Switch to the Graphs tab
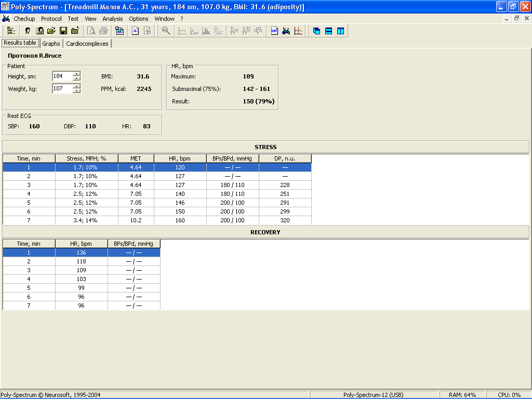532x399 pixels. (x=51, y=44)
